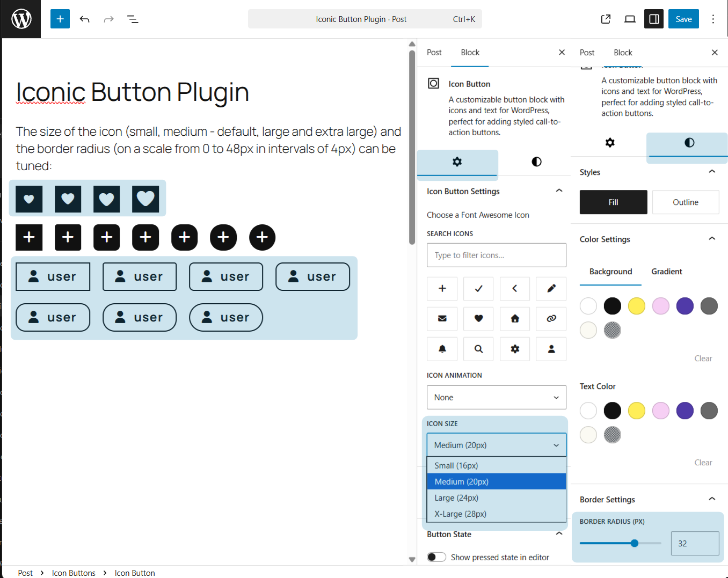Collapse the Icon Button Settings section
The image size is (728, 578).
pos(559,191)
